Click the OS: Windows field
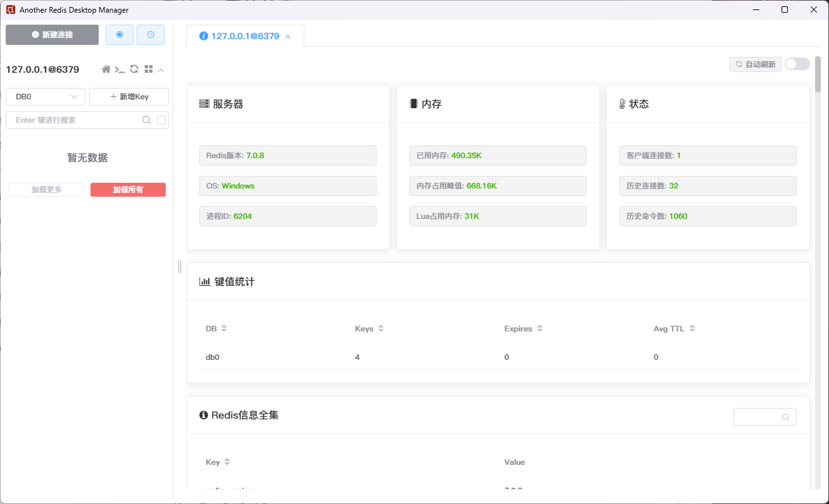Screen dimensions: 829x504 point(288,186)
